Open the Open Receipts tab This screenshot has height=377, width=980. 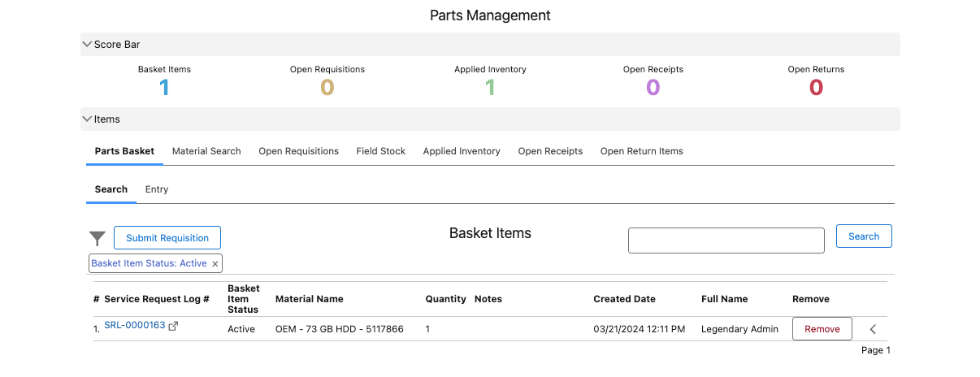pyautogui.click(x=550, y=151)
